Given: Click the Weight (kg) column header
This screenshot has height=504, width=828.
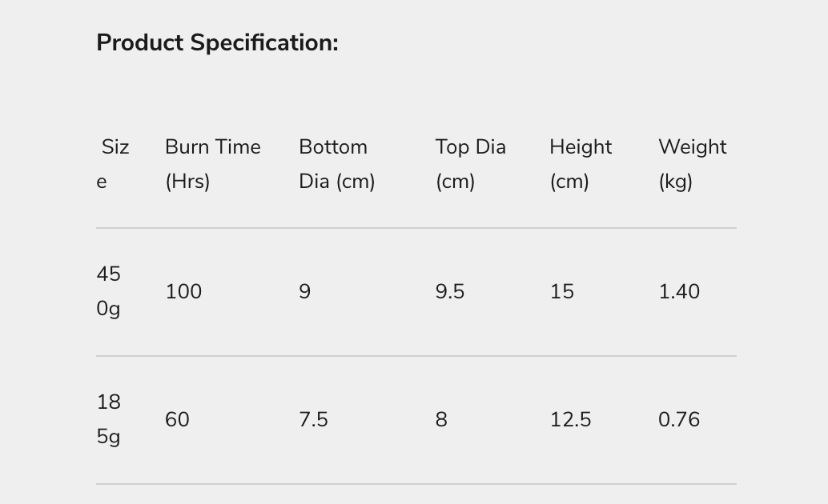Looking at the screenshot, I should [x=692, y=164].
